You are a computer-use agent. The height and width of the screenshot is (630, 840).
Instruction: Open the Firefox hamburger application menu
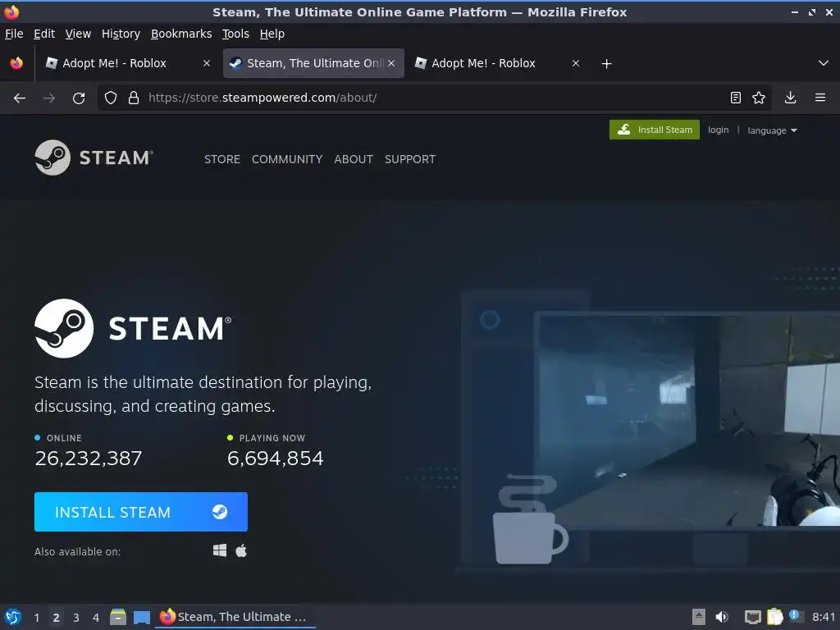click(x=820, y=98)
